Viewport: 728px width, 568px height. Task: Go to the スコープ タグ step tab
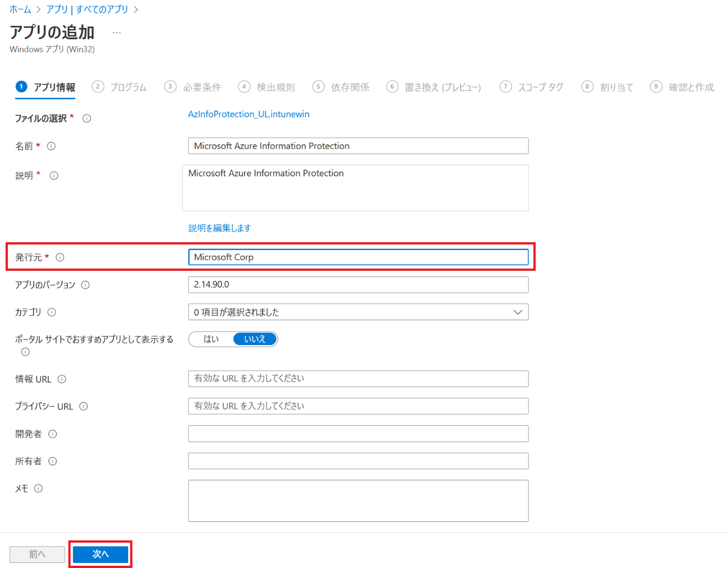[531, 87]
